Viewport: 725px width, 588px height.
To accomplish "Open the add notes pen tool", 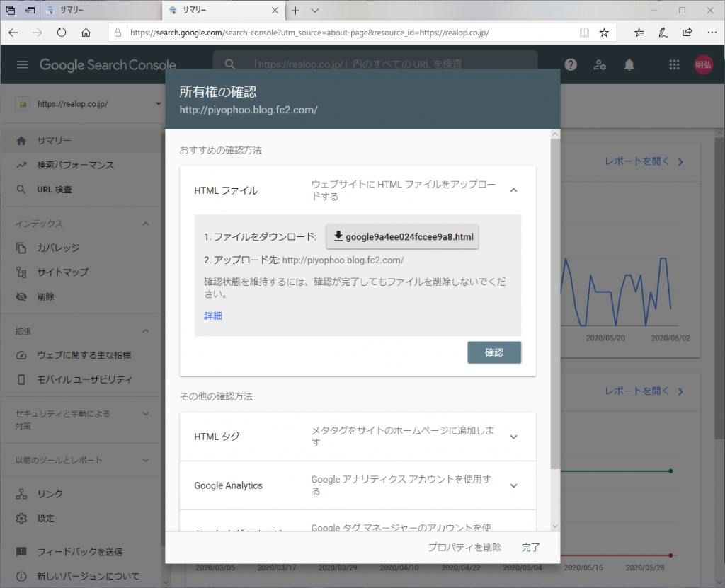I will (663, 33).
